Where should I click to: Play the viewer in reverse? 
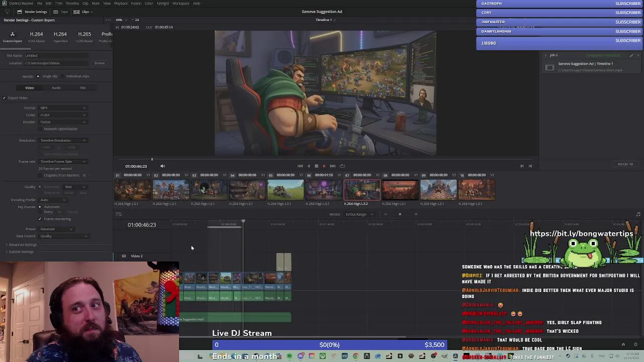tap(308, 166)
